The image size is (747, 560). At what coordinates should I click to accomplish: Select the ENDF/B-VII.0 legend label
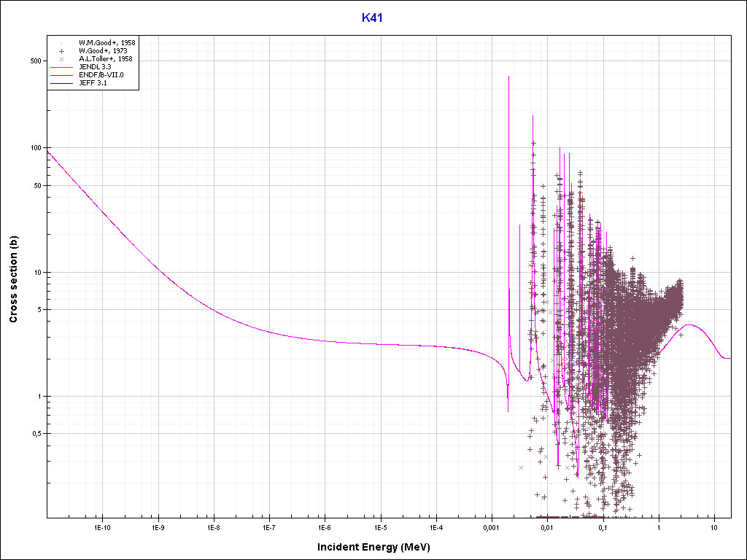103,75
